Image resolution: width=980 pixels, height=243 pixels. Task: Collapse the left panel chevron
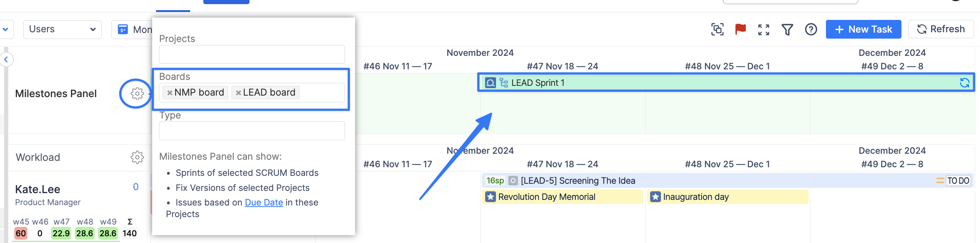(6, 60)
